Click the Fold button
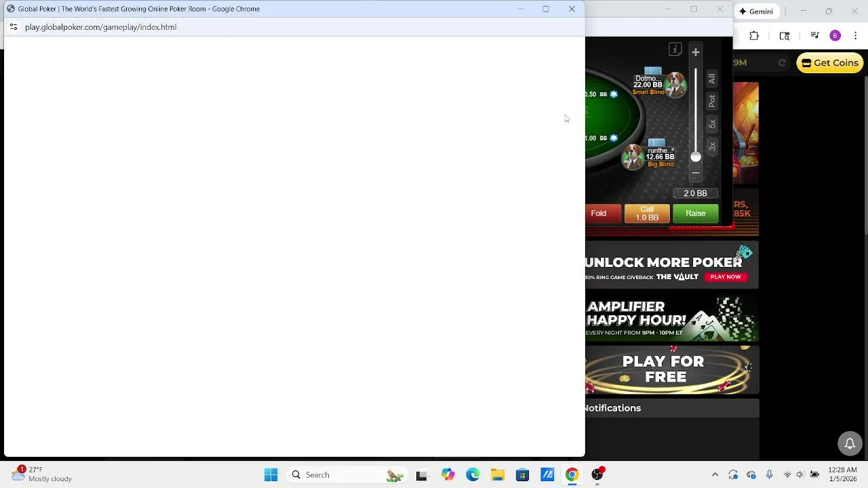Screen dimensions: 868x488 601,213
